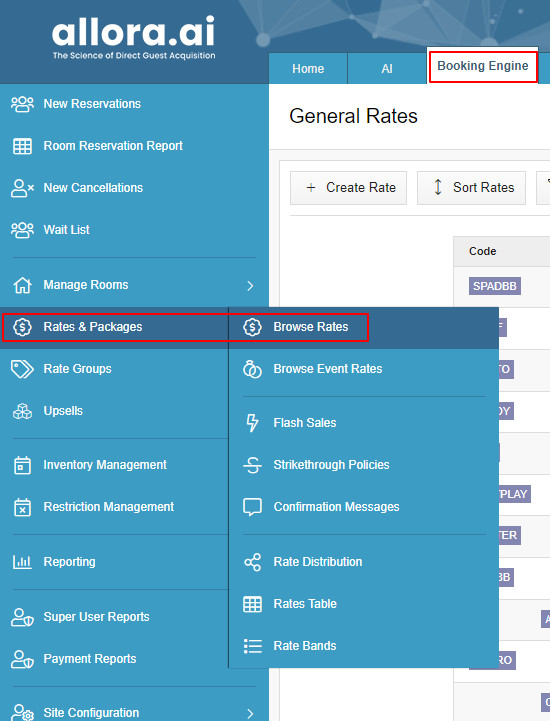The image size is (550, 721).
Task: Click the up-down arrow on Sort Rates
Action: [x=438, y=187]
